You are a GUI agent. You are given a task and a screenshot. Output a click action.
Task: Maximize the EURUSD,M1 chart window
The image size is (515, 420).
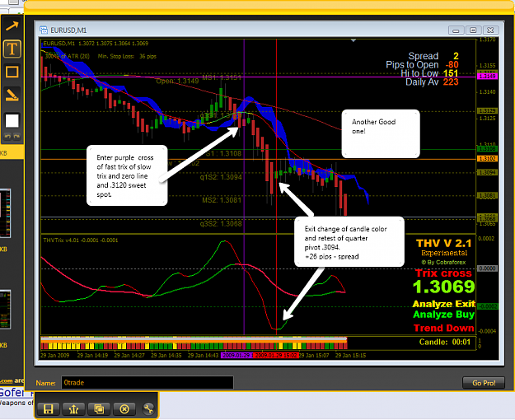coord(473,30)
